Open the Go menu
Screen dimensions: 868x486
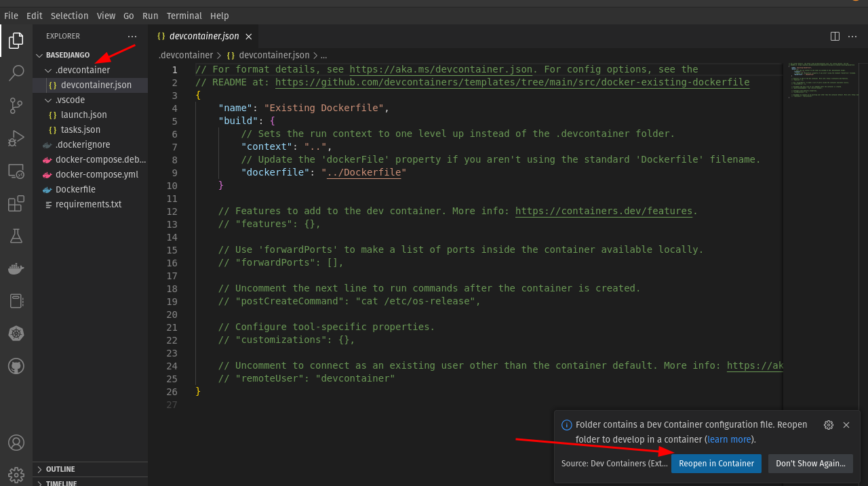(x=129, y=16)
